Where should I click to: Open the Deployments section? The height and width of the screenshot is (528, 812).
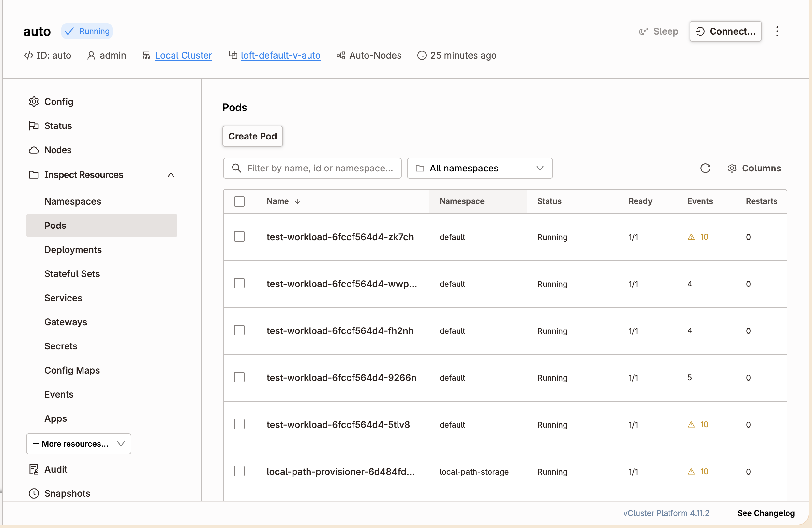pyautogui.click(x=73, y=250)
